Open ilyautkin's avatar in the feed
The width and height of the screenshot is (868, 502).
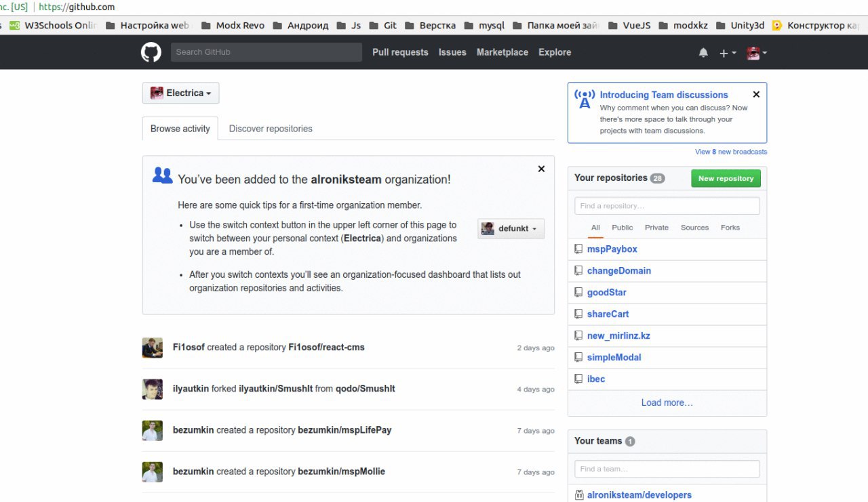point(153,389)
